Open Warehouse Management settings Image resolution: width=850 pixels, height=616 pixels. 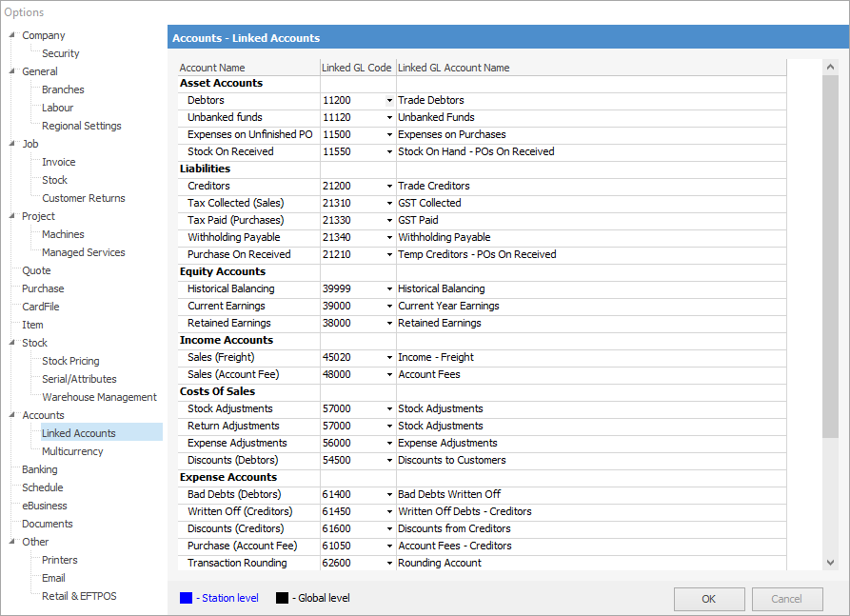click(x=99, y=397)
